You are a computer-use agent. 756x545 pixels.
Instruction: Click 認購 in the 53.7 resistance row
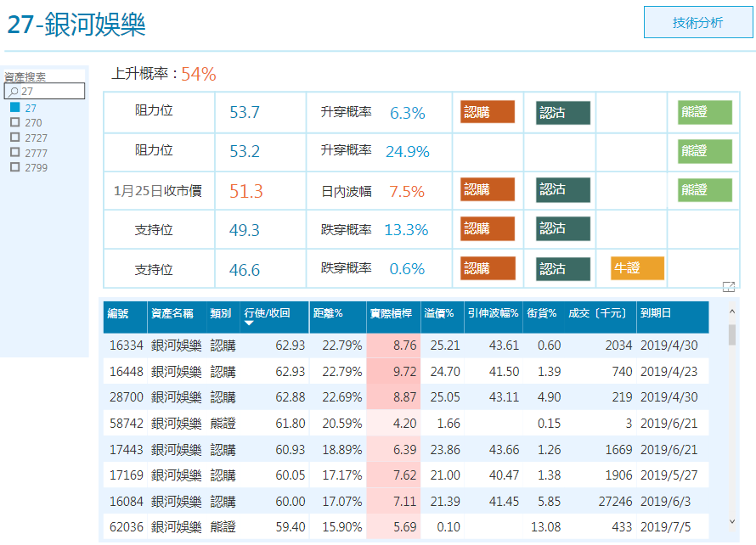coord(488,112)
